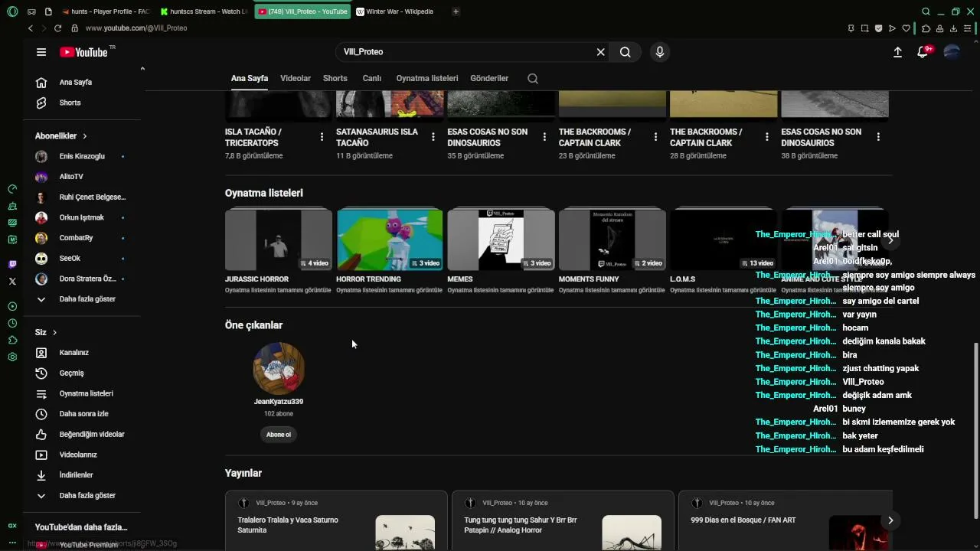The image size is (980, 551).
Task: Switch to the Winter War Wikipedia browser tab
Action: [399, 11]
